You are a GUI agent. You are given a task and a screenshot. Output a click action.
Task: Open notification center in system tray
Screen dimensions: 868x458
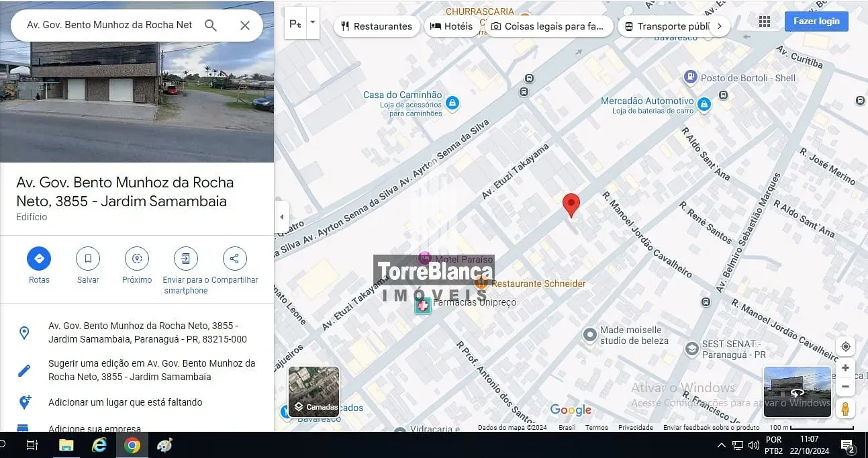tap(847, 445)
